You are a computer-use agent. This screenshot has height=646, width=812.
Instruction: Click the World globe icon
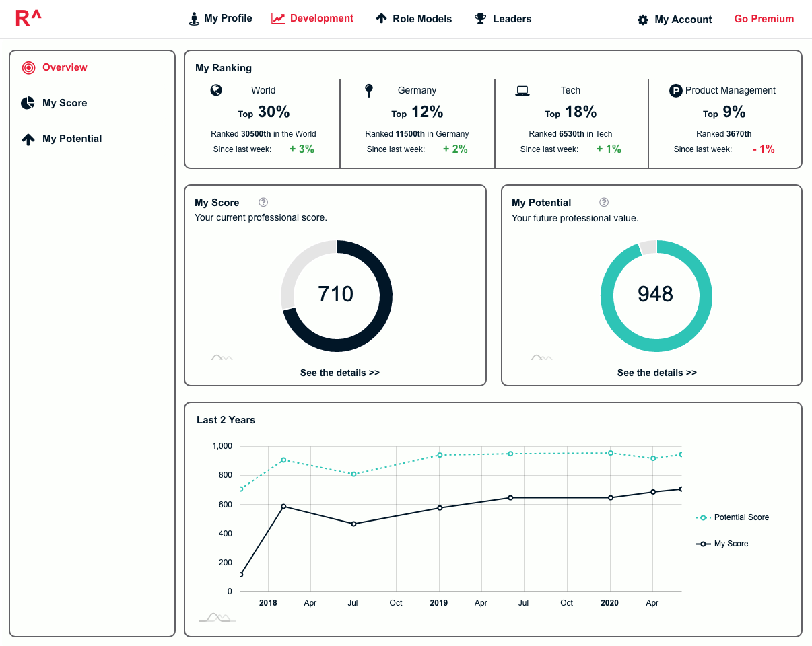click(216, 90)
